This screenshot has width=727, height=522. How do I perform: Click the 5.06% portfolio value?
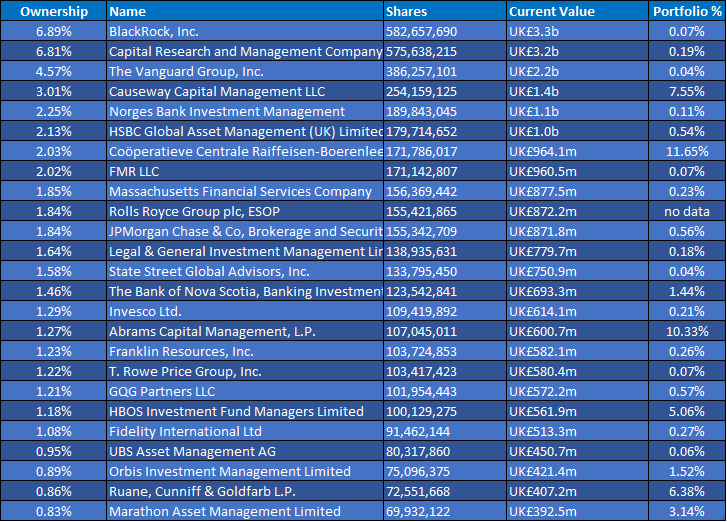(687, 411)
